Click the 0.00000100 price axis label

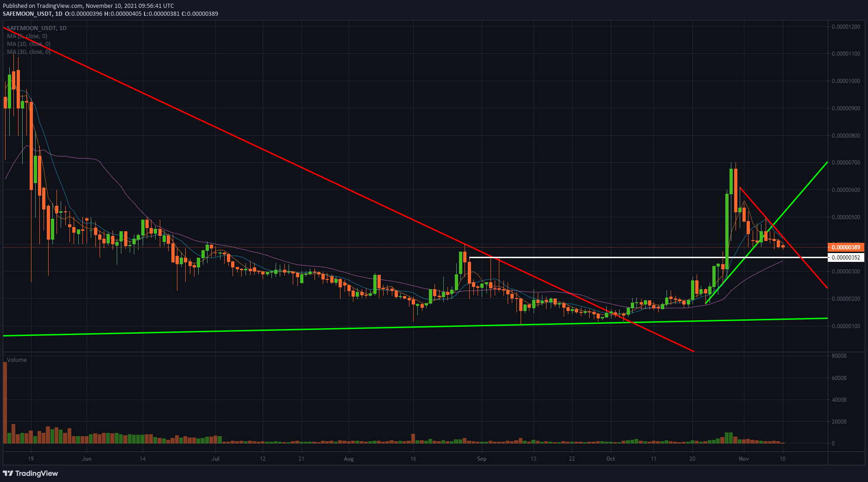pos(846,326)
